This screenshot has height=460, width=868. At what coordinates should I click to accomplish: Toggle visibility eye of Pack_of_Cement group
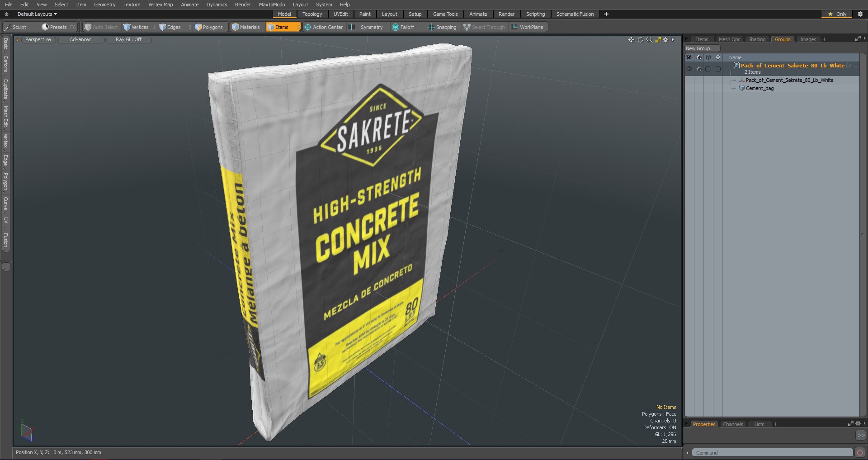click(x=689, y=69)
